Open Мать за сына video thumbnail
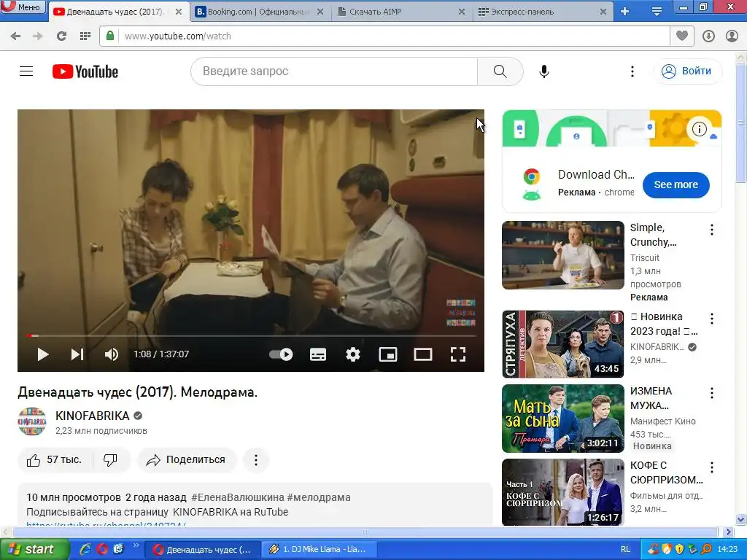Screen dimensions: 747x560 click(562, 419)
